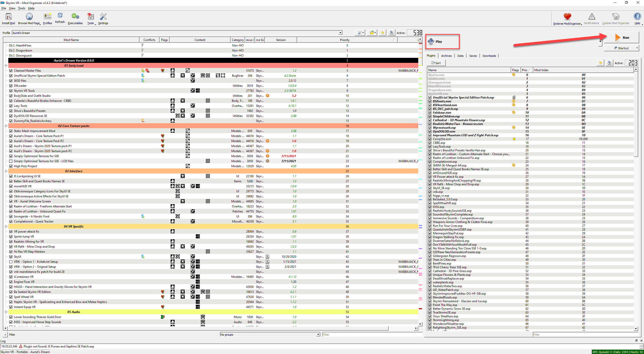Open Browse Mod Page globe icon
The width and height of the screenshot is (644, 354).
(29, 17)
